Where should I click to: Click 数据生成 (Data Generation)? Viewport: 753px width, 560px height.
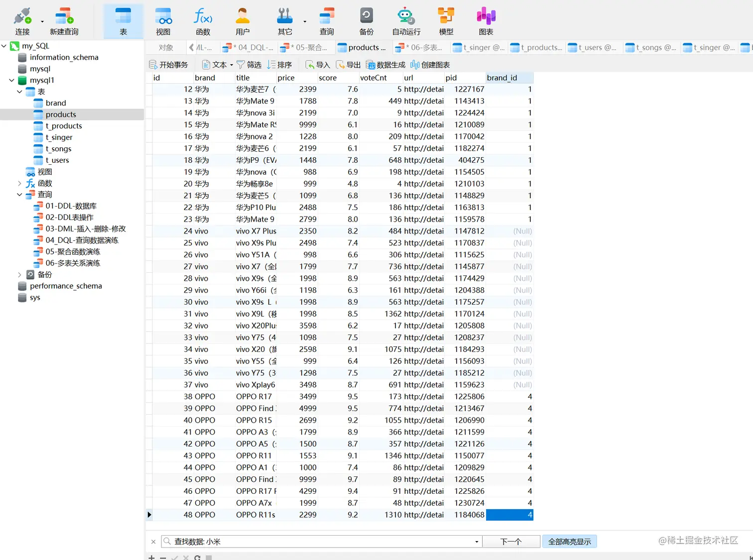pos(385,65)
